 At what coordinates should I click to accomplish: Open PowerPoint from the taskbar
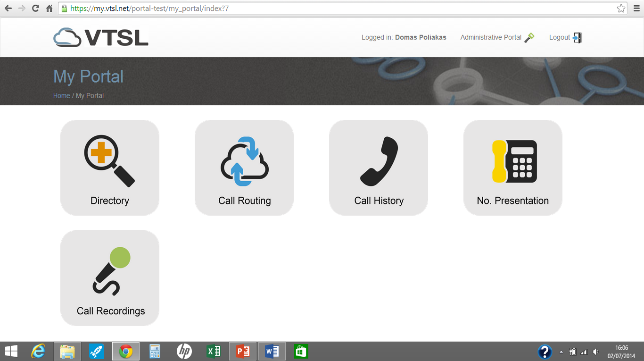click(x=242, y=351)
